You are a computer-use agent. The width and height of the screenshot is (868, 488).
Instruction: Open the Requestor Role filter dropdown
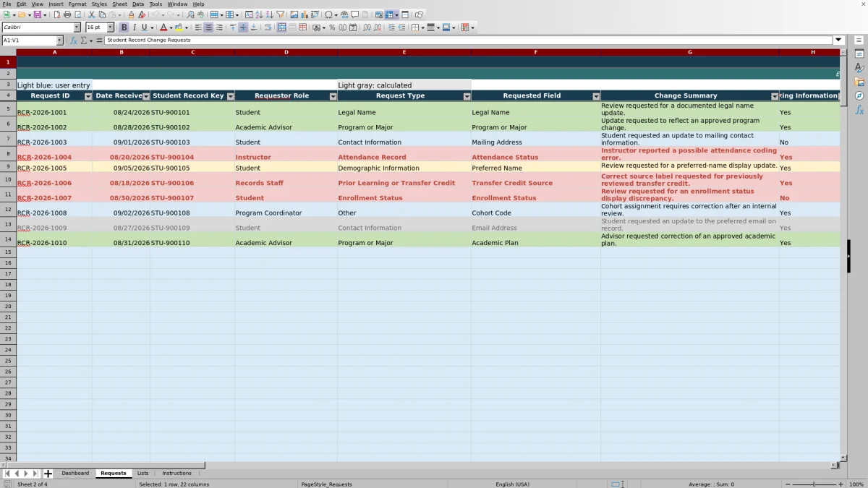pyautogui.click(x=333, y=96)
